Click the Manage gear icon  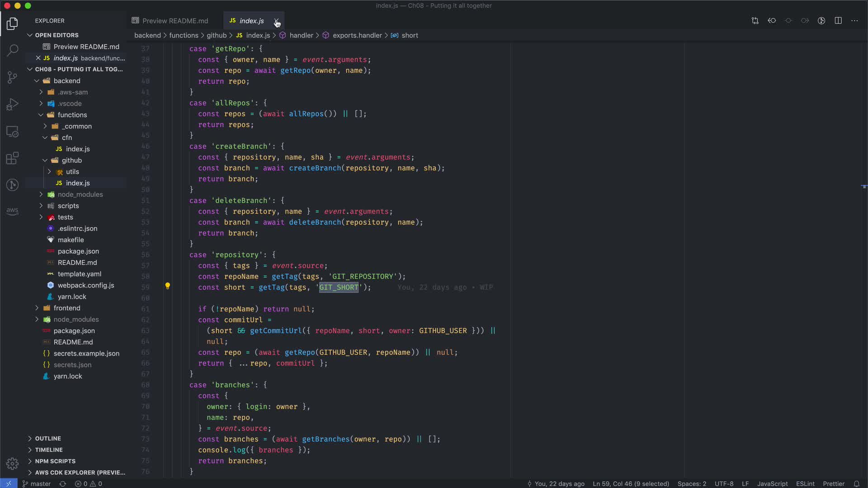pos(13,464)
